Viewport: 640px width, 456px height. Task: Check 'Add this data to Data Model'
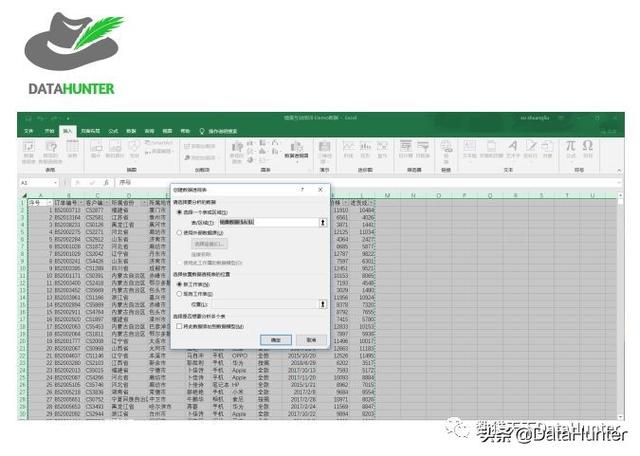point(179,326)
